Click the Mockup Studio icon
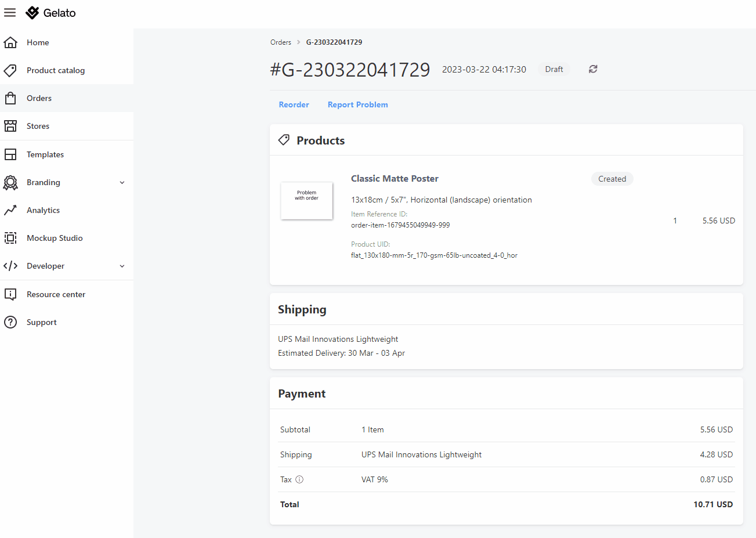 pyautogui.click(x=10, y=238)
